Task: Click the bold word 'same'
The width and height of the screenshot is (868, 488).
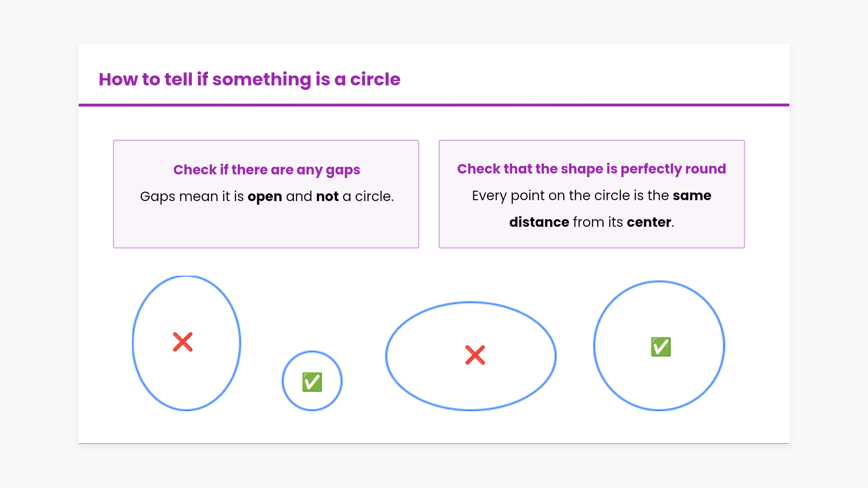Action: (692, 196)
